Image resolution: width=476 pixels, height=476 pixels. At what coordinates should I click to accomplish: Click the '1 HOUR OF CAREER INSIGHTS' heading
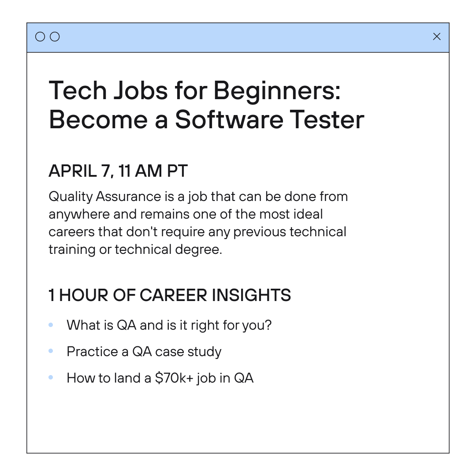170,295
